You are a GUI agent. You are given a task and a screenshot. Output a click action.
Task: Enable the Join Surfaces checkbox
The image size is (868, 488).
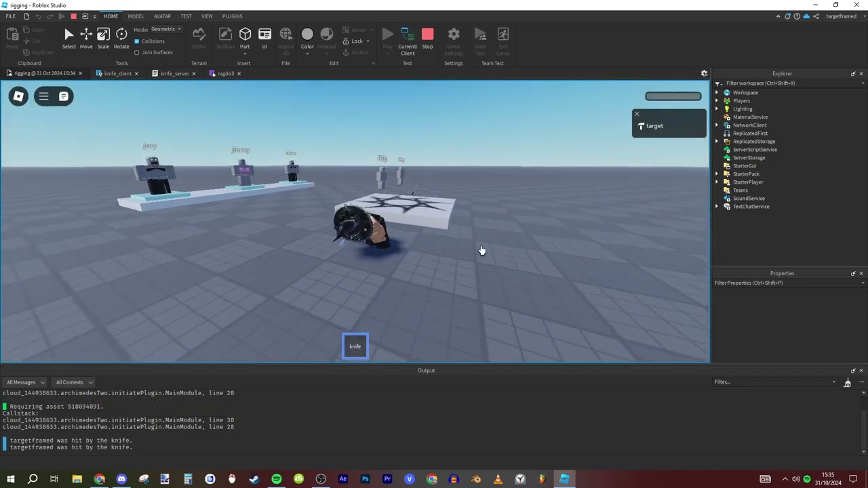point(137,52)
